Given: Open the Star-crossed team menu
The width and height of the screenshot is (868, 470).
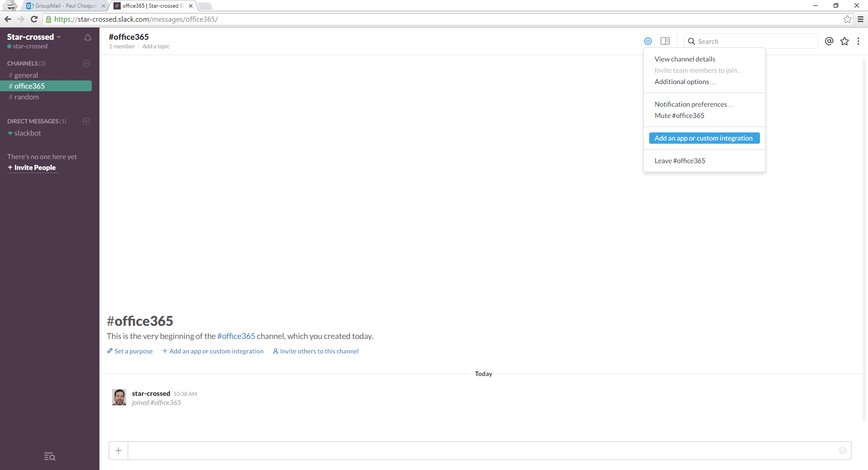Looking at the screenshot, I should [33, 37].
